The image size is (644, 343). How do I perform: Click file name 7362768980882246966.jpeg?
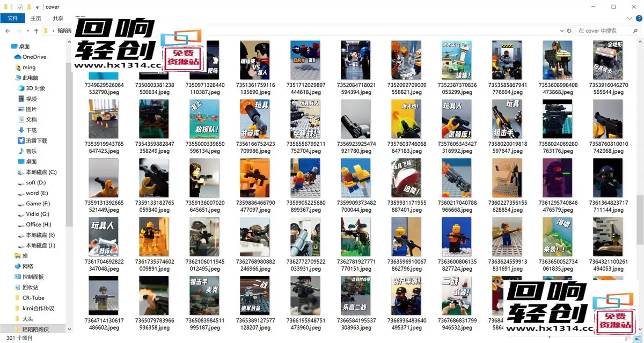(x=255, y=265)
